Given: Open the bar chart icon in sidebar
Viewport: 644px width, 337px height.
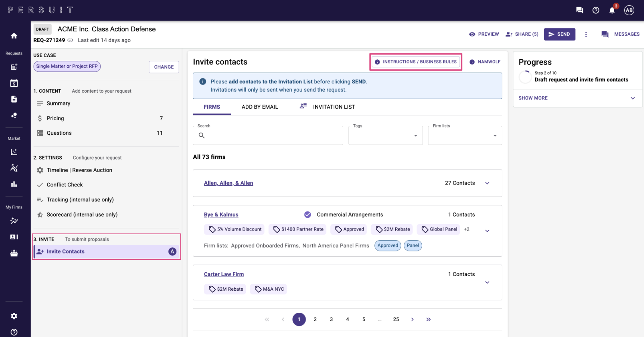Looking at the screenshot, I should (14, 184).
